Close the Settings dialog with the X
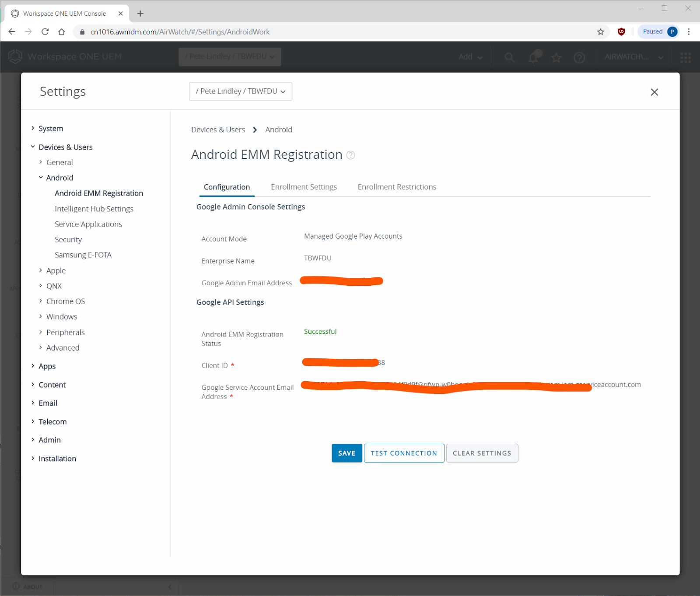The height and width of the screenshot is (596, 700). click(x=654, y=92)
